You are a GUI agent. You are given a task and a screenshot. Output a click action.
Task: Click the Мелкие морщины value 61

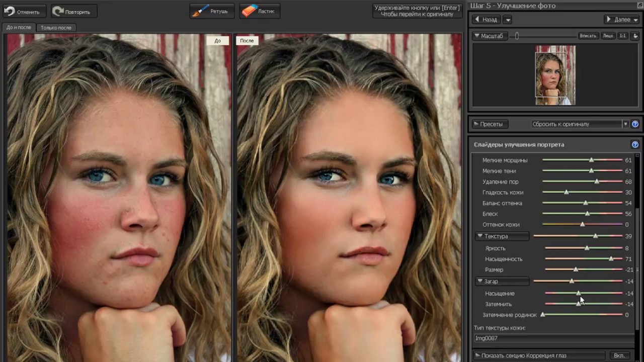[628, 160]
